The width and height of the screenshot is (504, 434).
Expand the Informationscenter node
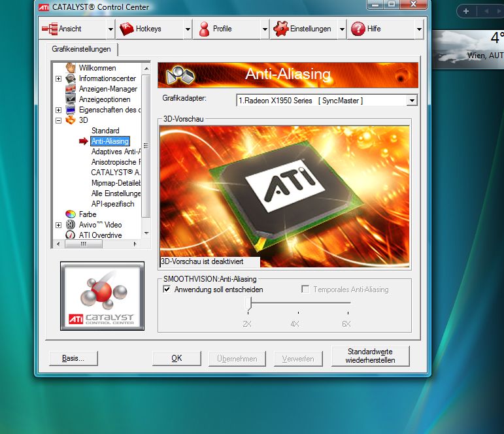[x=58, y=79]
